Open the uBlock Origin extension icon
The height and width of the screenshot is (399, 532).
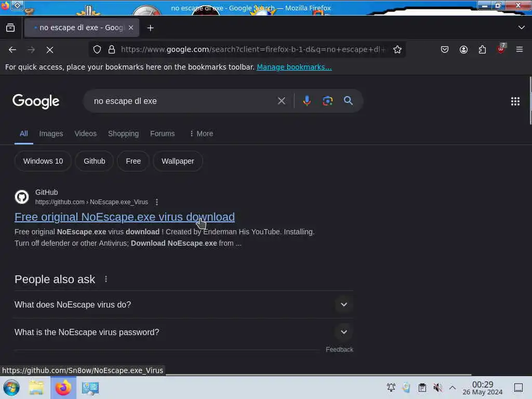coord(501,49)
